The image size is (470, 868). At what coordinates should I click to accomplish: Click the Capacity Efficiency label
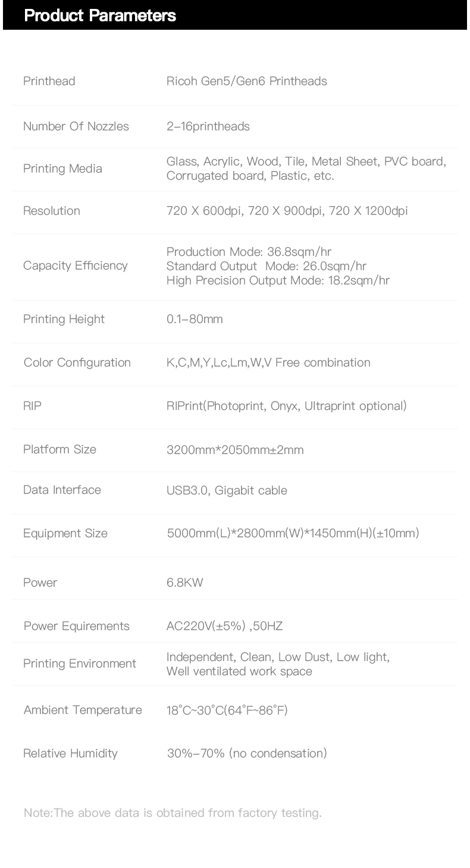pos(76,265)
